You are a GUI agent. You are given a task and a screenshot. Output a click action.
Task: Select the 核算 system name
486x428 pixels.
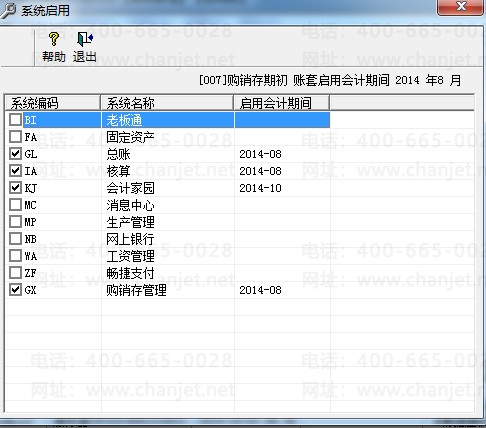118,171
